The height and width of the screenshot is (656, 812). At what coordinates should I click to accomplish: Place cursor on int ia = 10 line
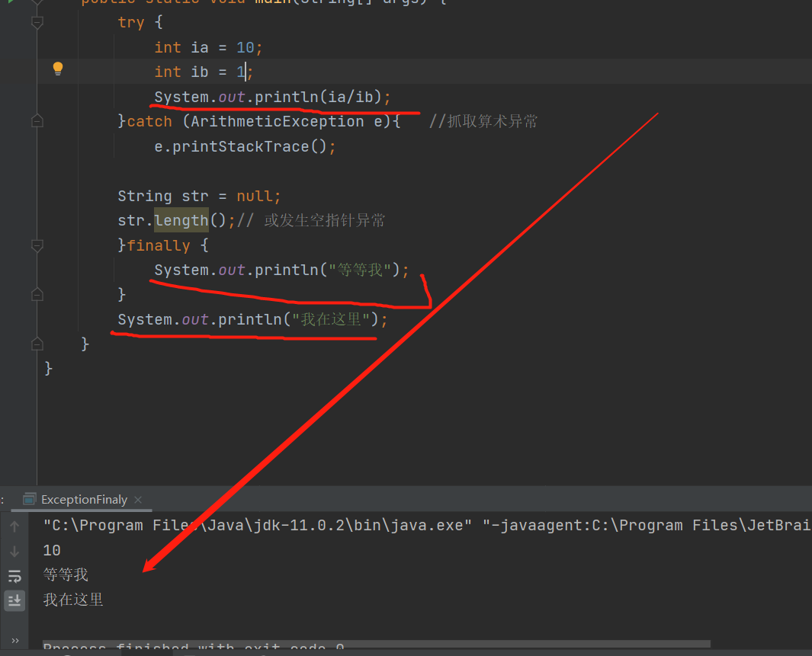[x=209, y=47]
